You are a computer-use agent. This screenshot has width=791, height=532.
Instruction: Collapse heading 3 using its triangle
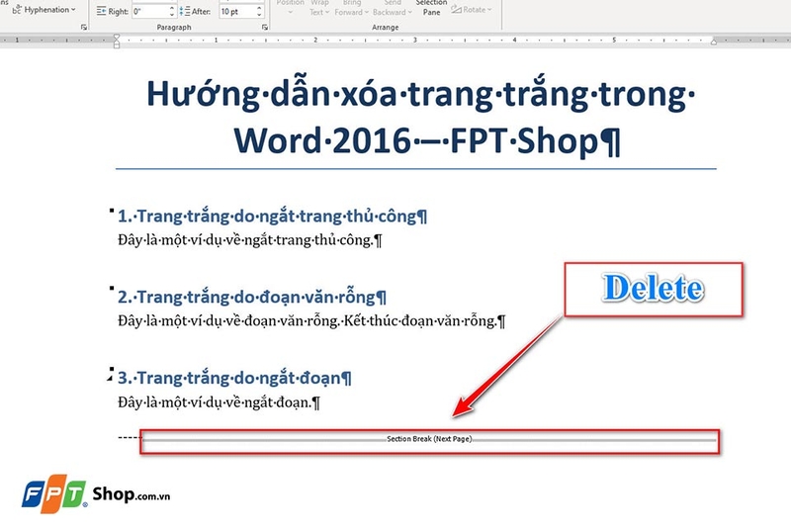pos(110,378)
